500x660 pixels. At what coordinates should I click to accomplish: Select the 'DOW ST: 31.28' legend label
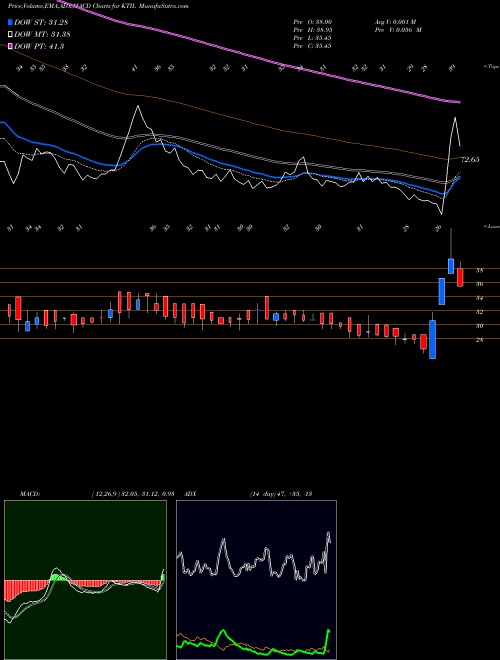coord(41,22)
